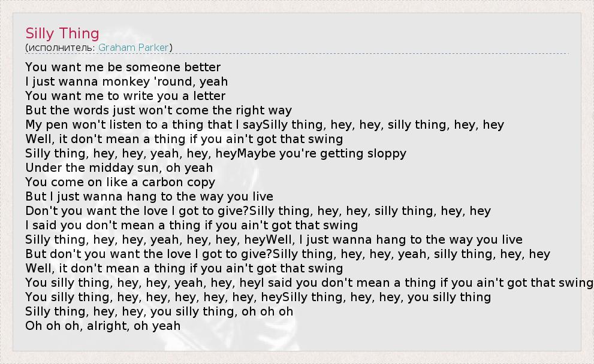Click the Graham Parker artist link

134,47
